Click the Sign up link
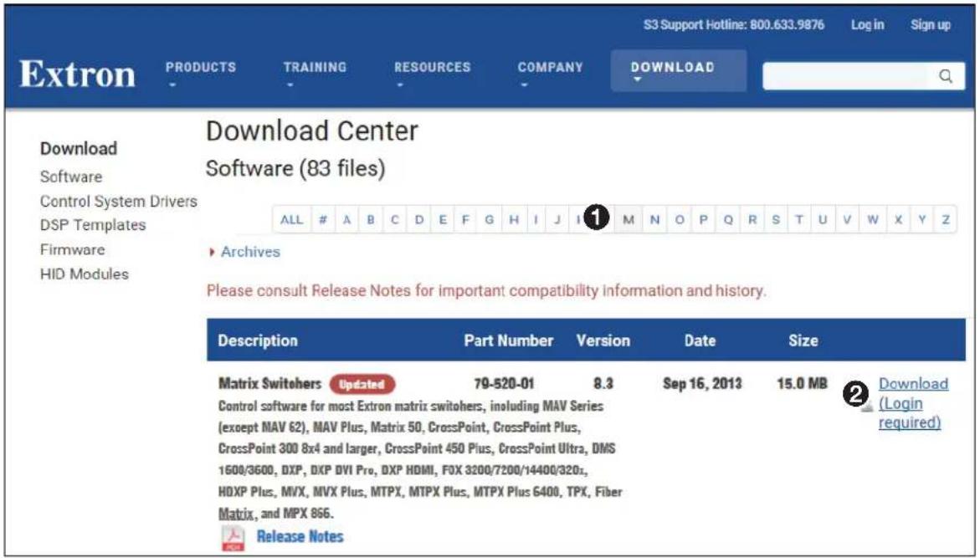 930,25
